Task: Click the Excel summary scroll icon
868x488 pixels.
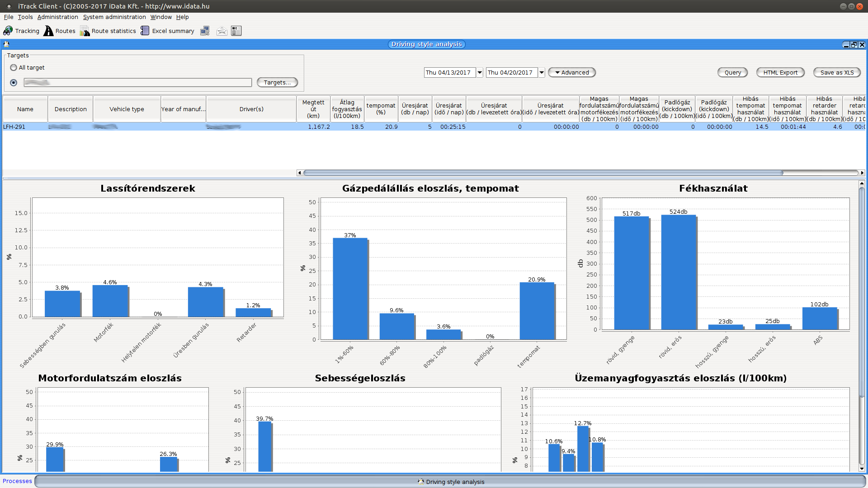Action: (x=145, y=31)
